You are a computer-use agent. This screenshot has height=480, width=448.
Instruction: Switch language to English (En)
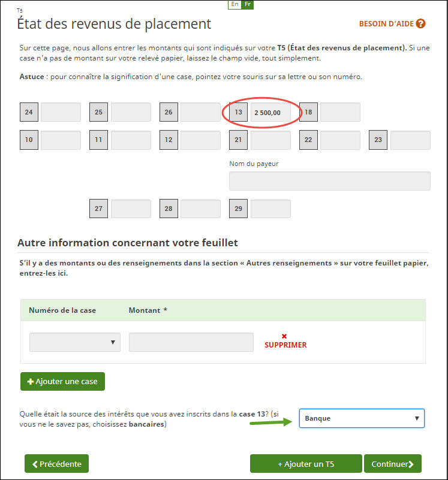[x=234, y=4]
